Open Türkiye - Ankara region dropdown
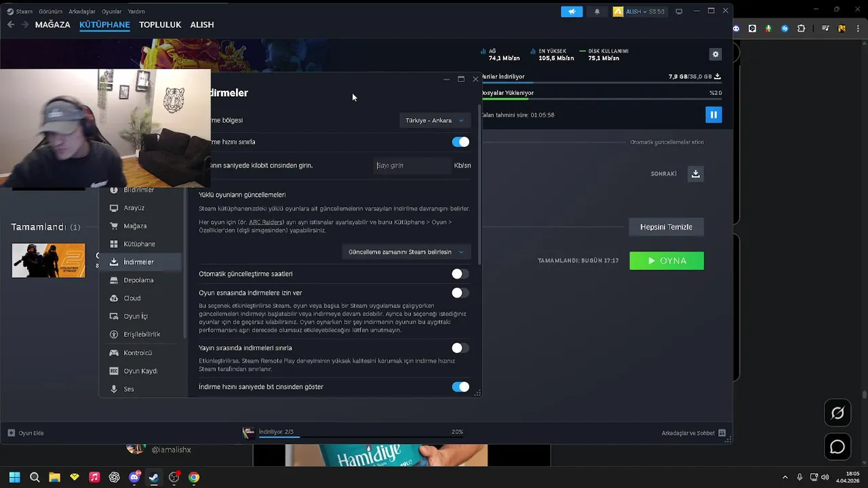Image resolution: width=868 pixels, height=488 pixels. pyautogui.click(x=435, y=120)
